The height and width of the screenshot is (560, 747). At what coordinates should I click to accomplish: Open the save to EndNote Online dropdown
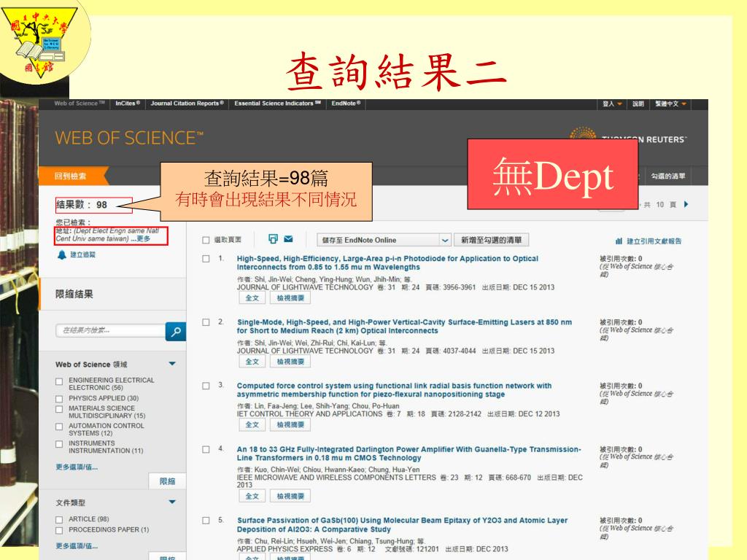(x=384, y=240)
